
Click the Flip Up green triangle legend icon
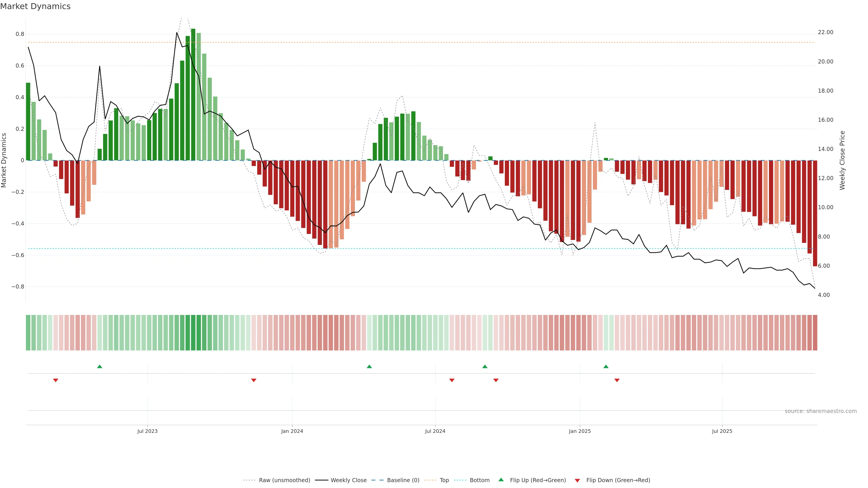coord(501,480)
